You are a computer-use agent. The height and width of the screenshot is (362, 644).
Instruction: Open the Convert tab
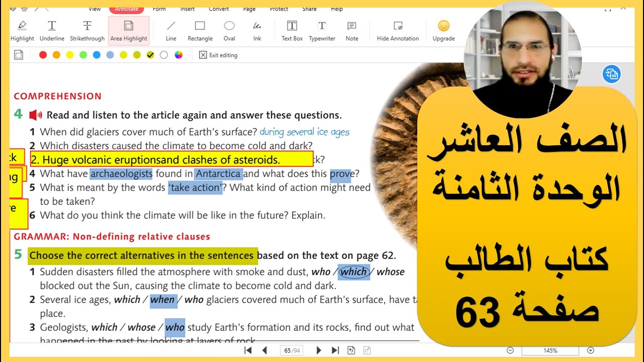pos(219,9)
